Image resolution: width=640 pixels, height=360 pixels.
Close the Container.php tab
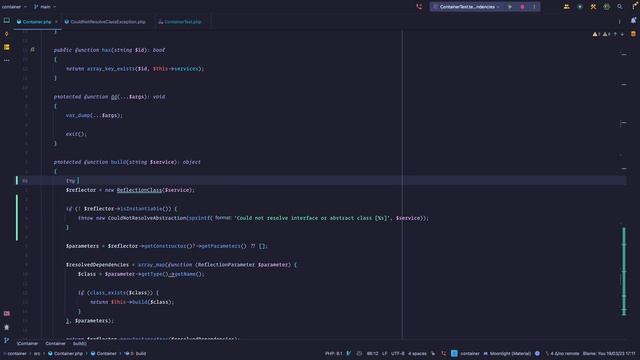[56, 22]
